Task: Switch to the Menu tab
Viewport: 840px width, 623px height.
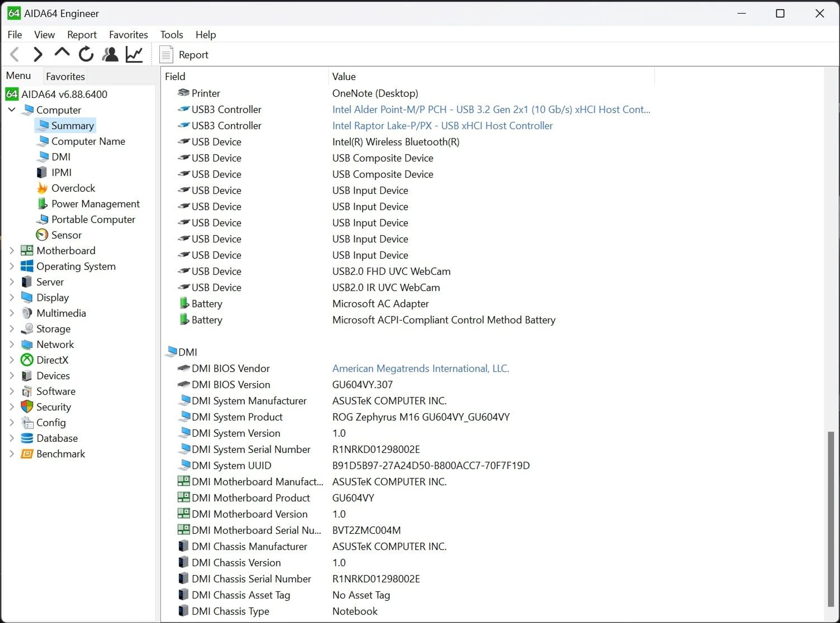Action: 18,76
